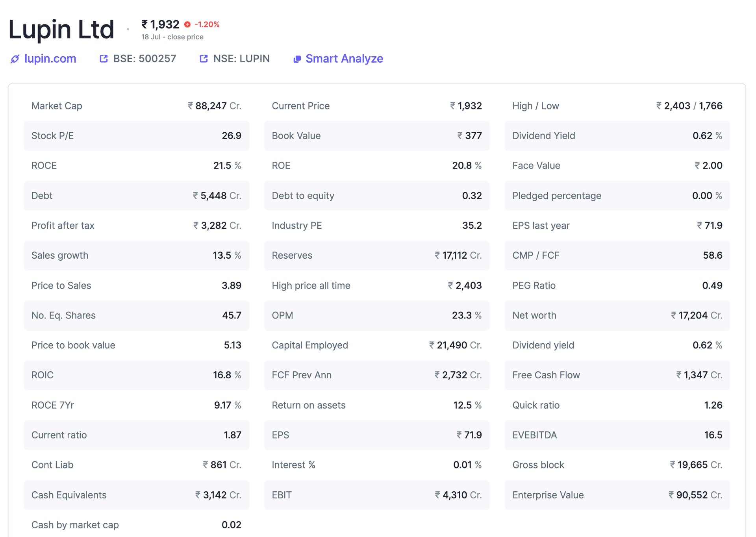This screenshot has height=537, width=756.
Task: Click the external link icon before BSE: 500257
Action: [104, 59]
